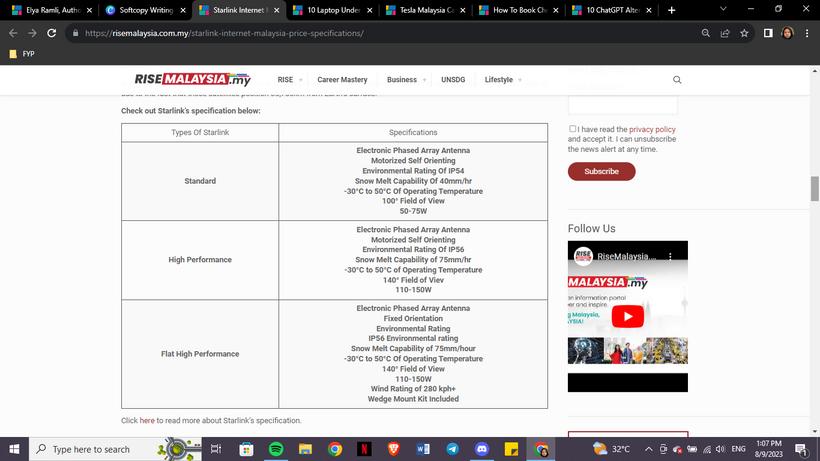
Task: Switch ENG input language indicator
Action: 738,449
